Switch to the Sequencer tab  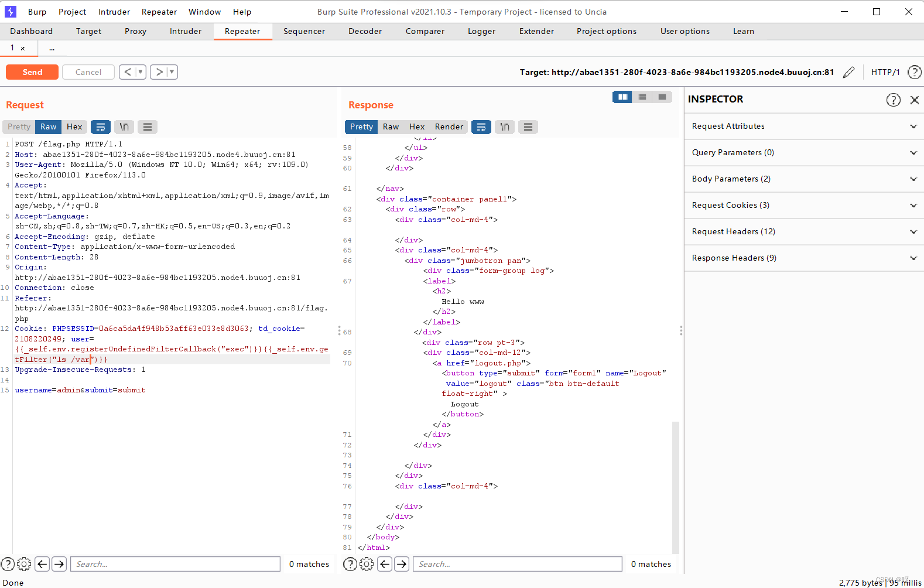click(304, 31)
